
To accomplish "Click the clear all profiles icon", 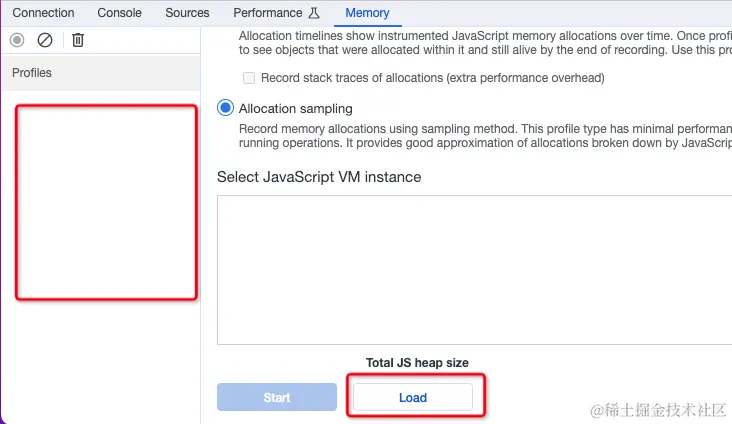I will click(x=45, y=40).
